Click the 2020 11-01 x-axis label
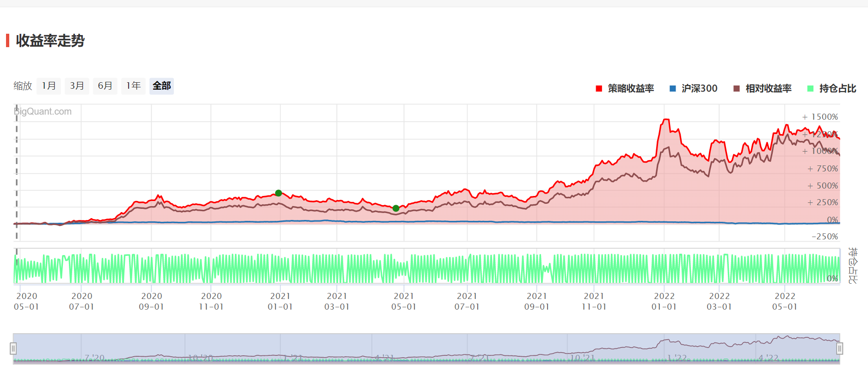Viewport: 868px width, 384px height. pyautogui.click(x=211, y=301)
